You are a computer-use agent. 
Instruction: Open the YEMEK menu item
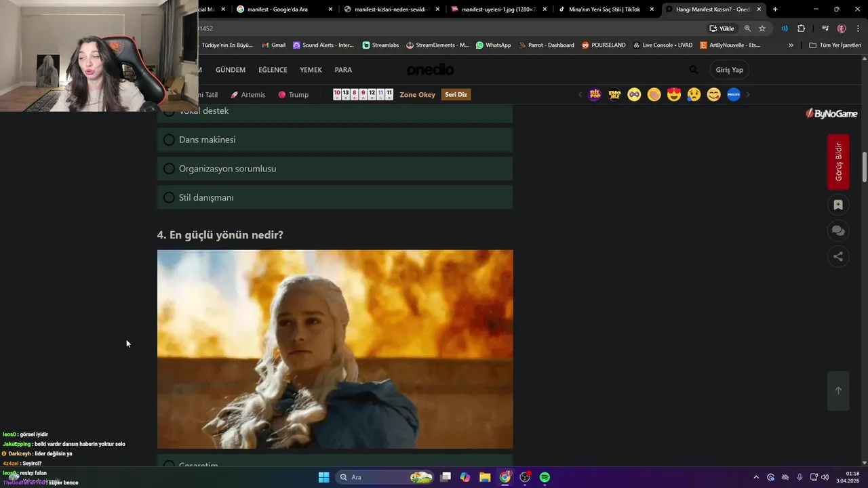coord(311,70)
